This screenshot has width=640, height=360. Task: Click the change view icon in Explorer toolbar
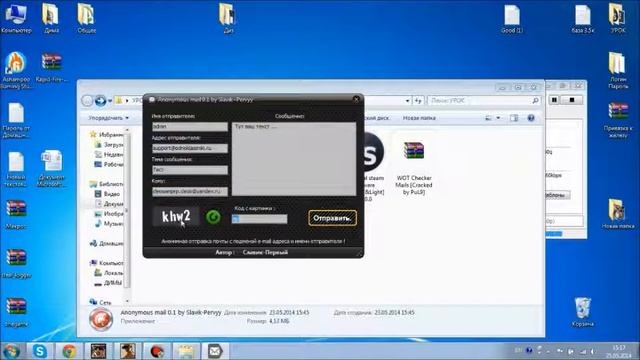(x=488, y=118)
